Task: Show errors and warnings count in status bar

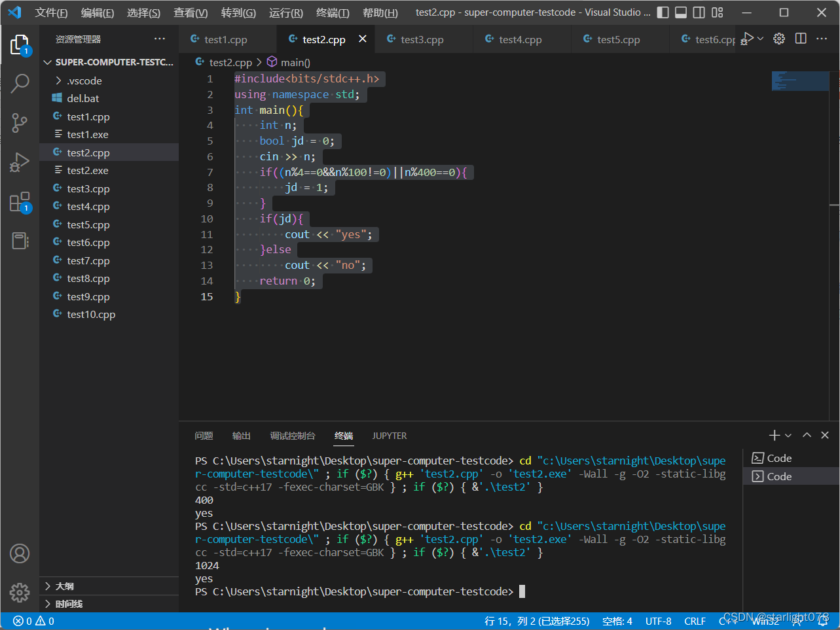Action: coord(34,621)
